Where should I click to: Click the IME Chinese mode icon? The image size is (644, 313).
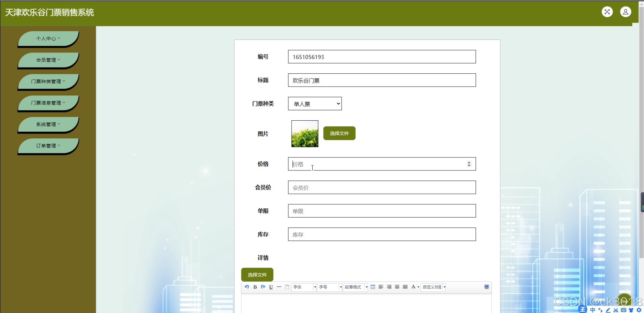pyautogui.click(x=592, y=310)
